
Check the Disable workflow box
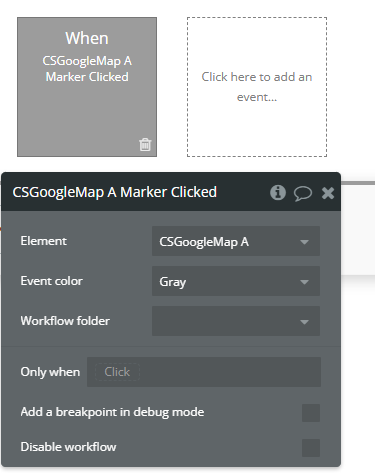(311, 448)
